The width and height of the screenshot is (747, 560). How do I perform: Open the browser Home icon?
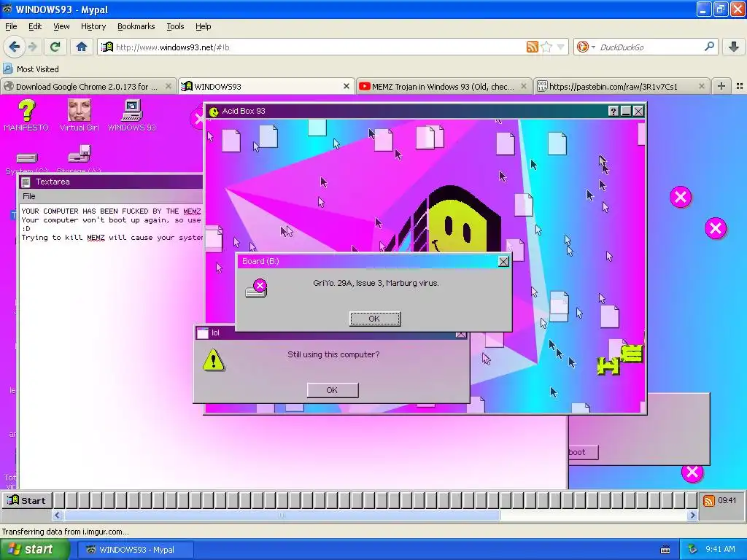coord(82,47)
